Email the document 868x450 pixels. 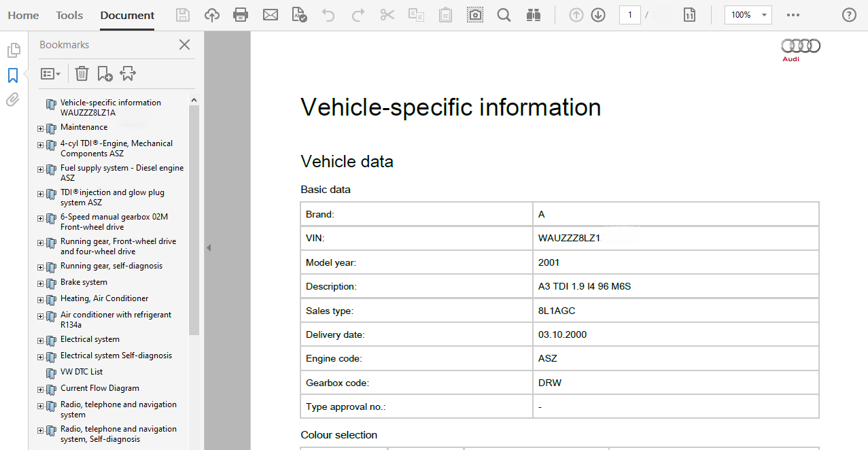270,14
